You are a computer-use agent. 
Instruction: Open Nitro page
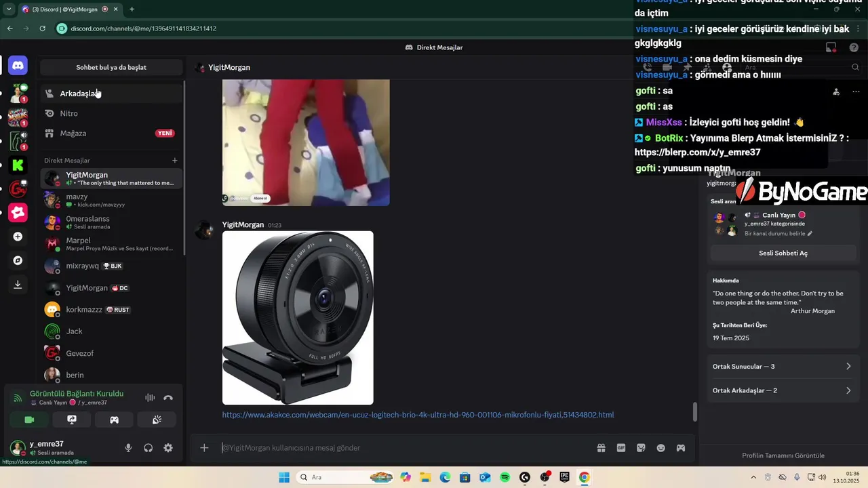coord(111,113)
